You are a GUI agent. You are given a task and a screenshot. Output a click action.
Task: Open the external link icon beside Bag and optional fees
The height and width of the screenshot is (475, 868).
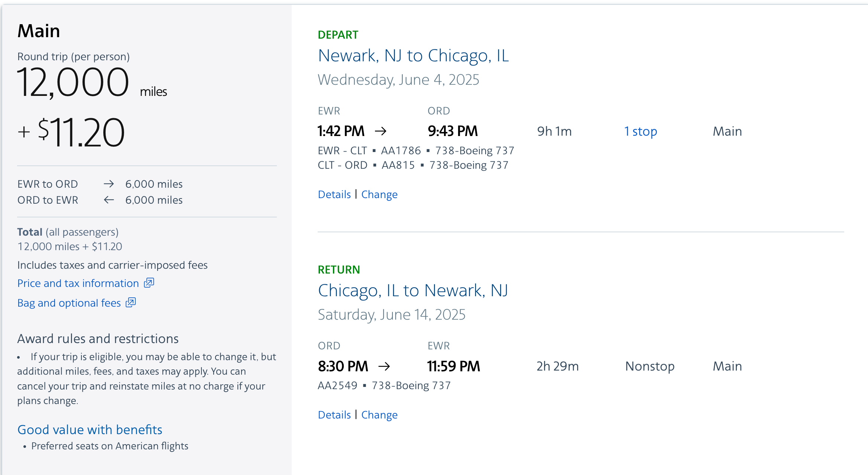[x=132, y=303]
